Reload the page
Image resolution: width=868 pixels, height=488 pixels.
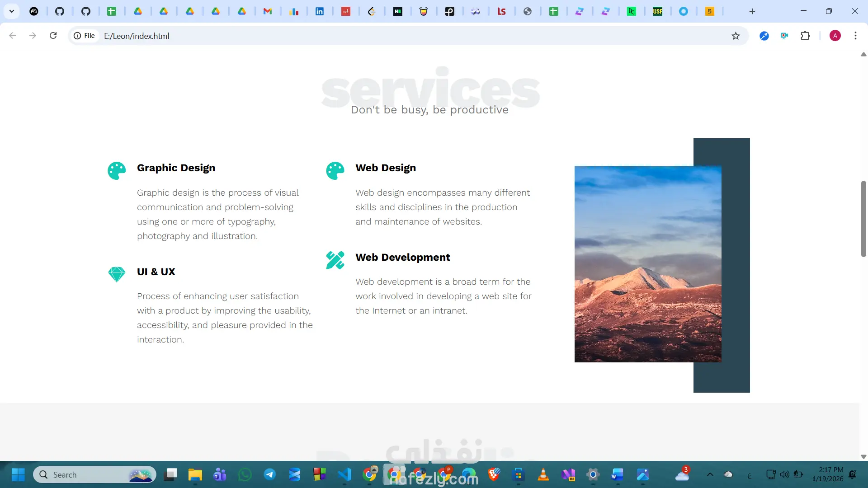53,36
